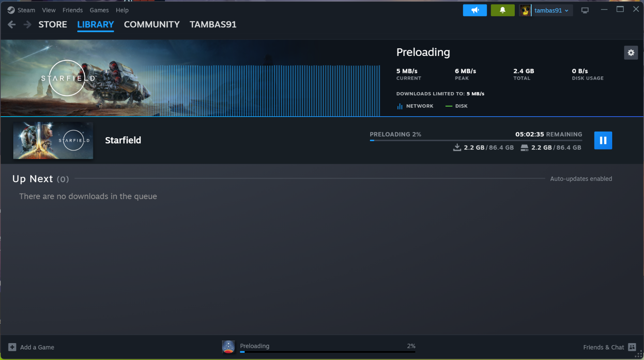Minimize the Steam window
644x360 pixels.
pos(604,9)
